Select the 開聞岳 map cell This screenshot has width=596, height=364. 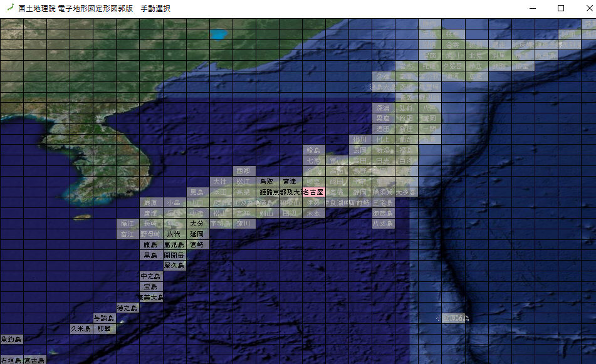click(174, 255)
